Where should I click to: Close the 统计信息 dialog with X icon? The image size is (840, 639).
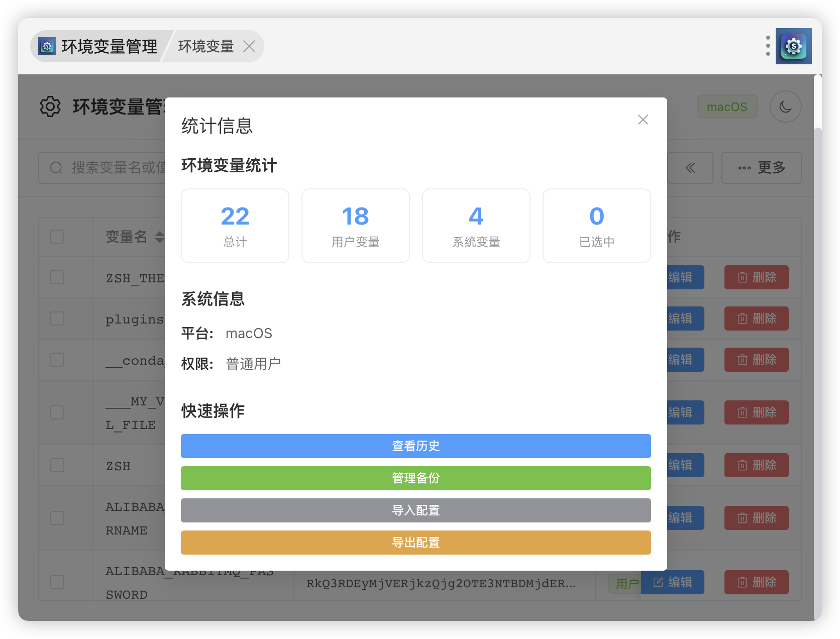643,120
